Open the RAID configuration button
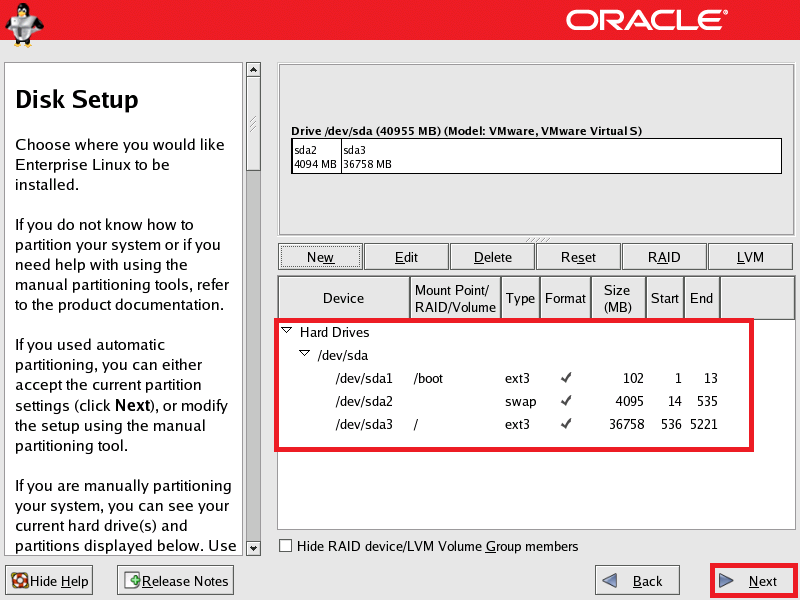 (x=664, y=257)
